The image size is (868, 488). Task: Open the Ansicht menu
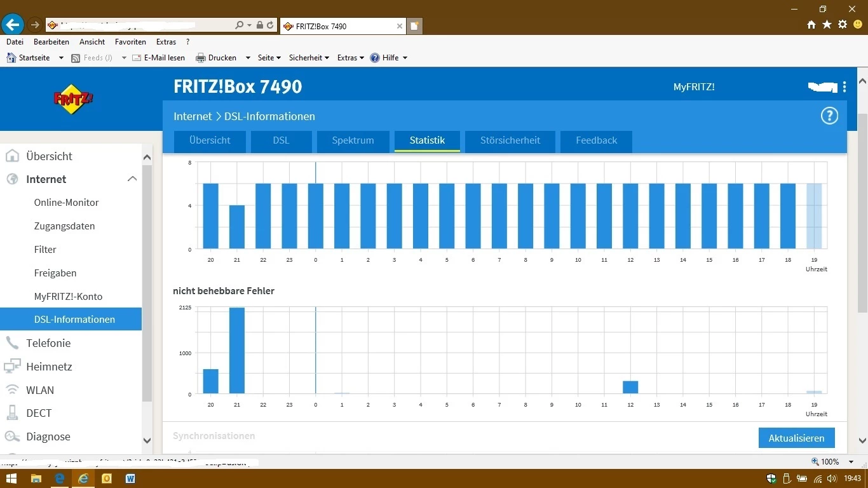click(x=92, y=42)
